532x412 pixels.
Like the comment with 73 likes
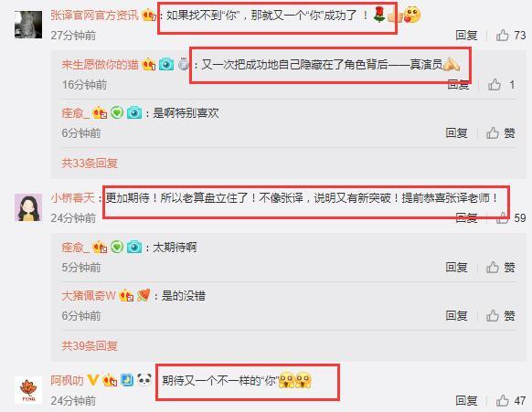tap(503, 36)
